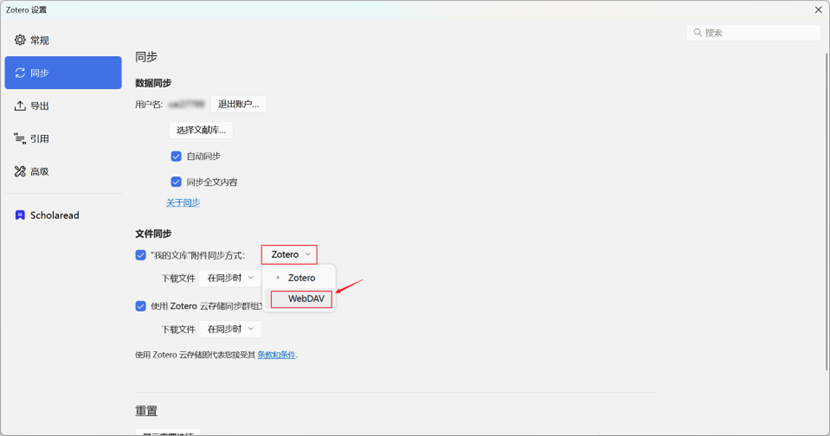
Task: Open the 条款和条件 link
Action: pos(276,355)
